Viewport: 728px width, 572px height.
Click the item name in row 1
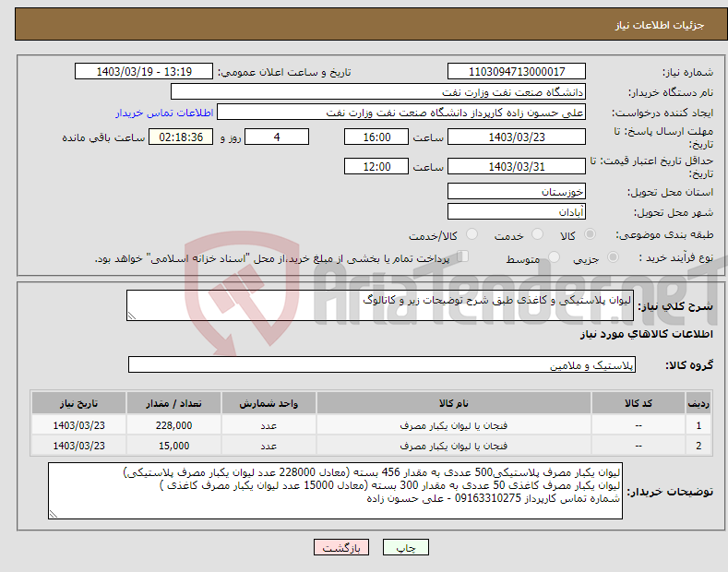click(454, 424)
